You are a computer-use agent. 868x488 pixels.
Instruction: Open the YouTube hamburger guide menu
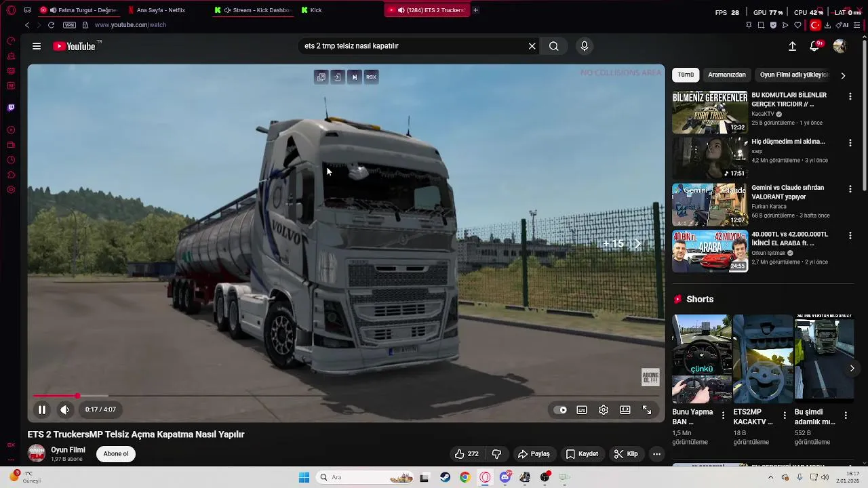click(37, 46)
